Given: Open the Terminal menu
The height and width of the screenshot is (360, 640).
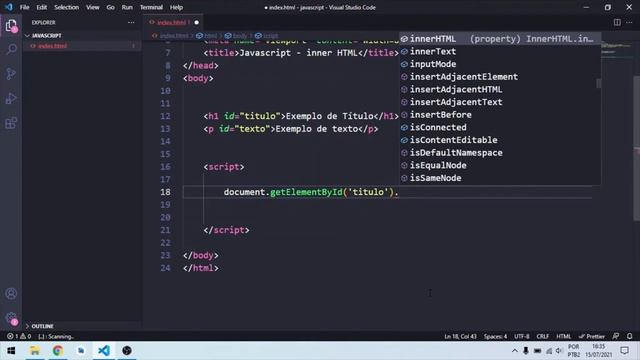Looking at the screenshot, I should click(151, 7).
